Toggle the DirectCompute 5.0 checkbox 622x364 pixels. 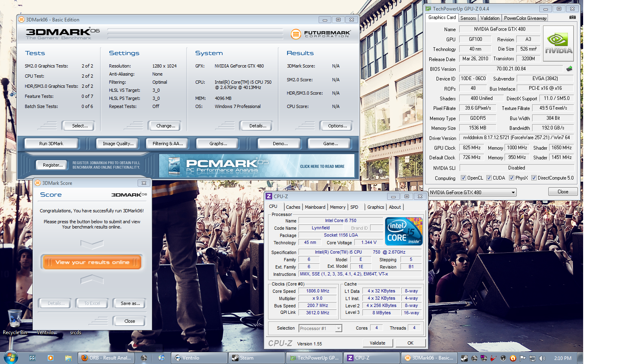(534, 178)
